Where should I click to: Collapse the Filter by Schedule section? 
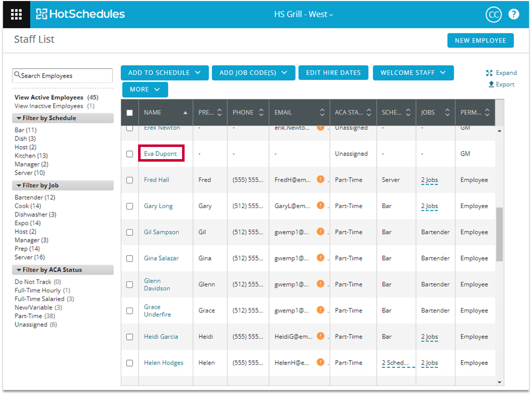coord(19,118)
